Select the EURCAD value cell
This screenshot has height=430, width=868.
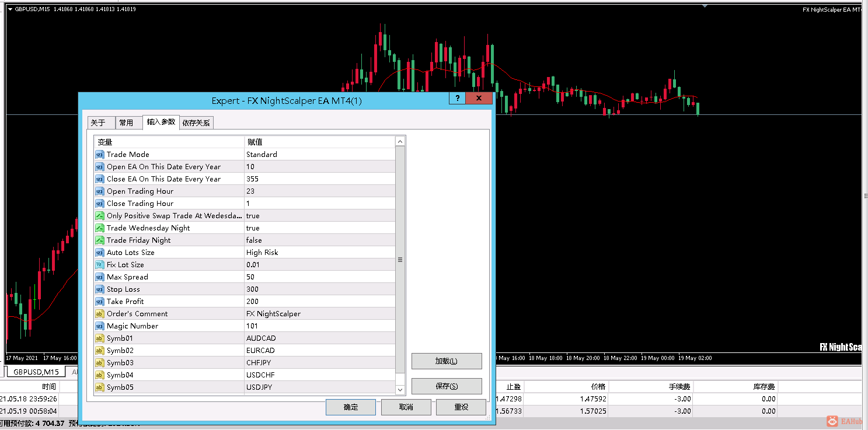(x=320, y=351)
